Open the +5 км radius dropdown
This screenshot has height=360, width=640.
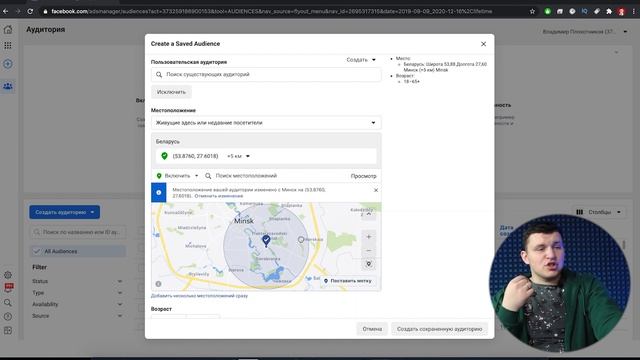pyautogui.click(x=238, y=156)
